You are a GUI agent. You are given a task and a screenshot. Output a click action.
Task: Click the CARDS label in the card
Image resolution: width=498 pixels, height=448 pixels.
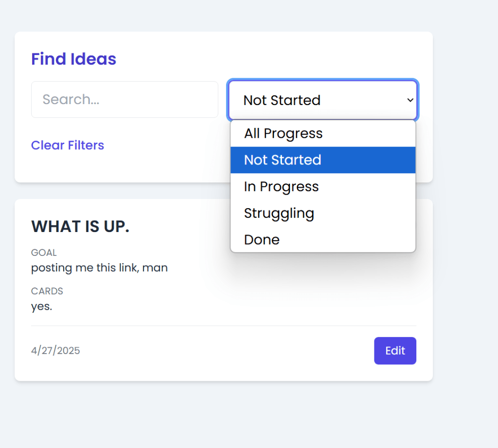(47, 291)
